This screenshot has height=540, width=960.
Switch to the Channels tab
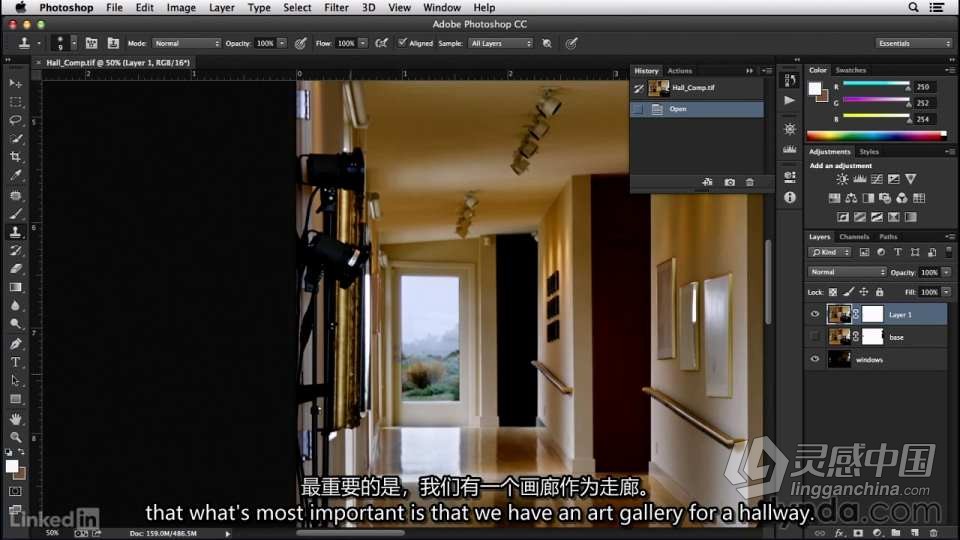[x=854, y=237]
